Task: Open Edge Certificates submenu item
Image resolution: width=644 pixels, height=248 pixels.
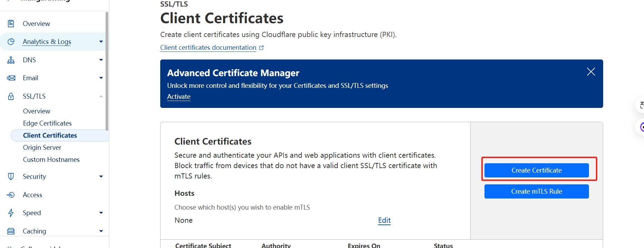Action: pos(47,123)
